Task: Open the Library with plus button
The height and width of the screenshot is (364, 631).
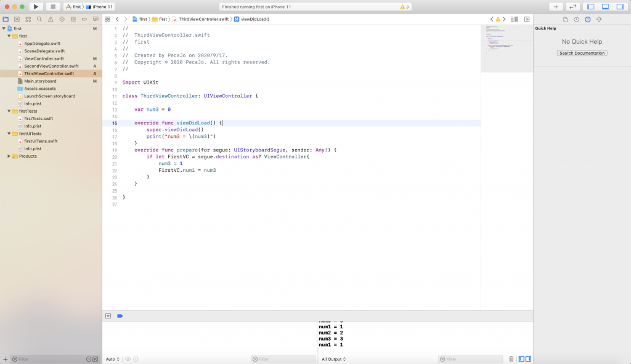Action: pos(556,7)
